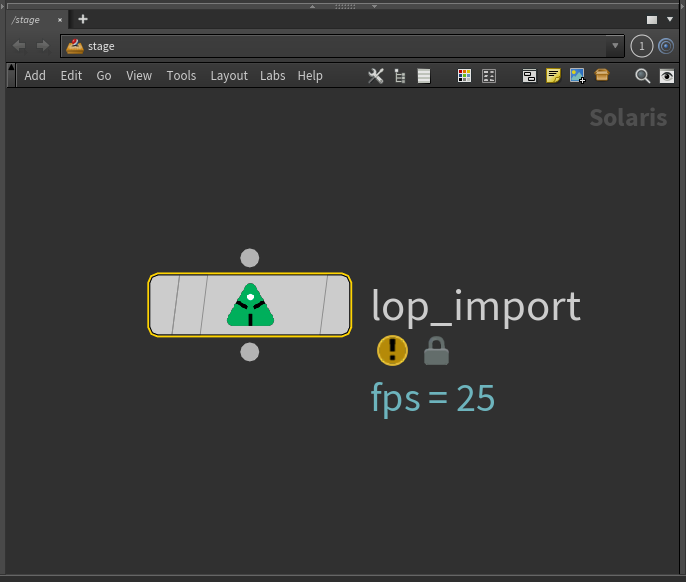
Task: Create a sticky note icon
Action: tap(553, 76)
